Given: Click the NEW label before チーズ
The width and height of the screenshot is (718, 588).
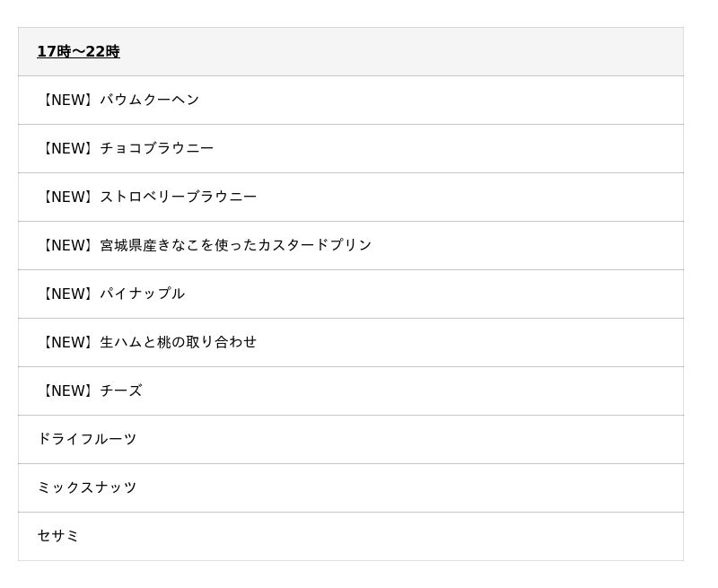Looking at the screenshot, I should tap(67, 391).
